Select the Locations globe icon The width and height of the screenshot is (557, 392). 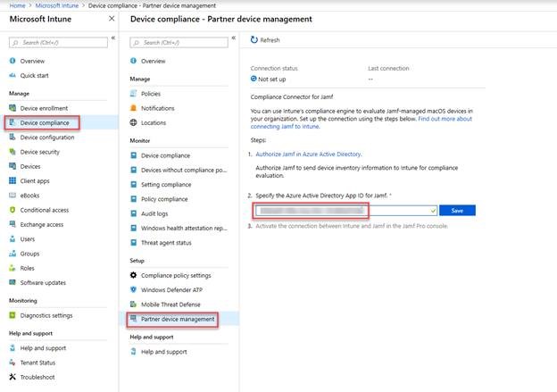click(x=133, y=122)
